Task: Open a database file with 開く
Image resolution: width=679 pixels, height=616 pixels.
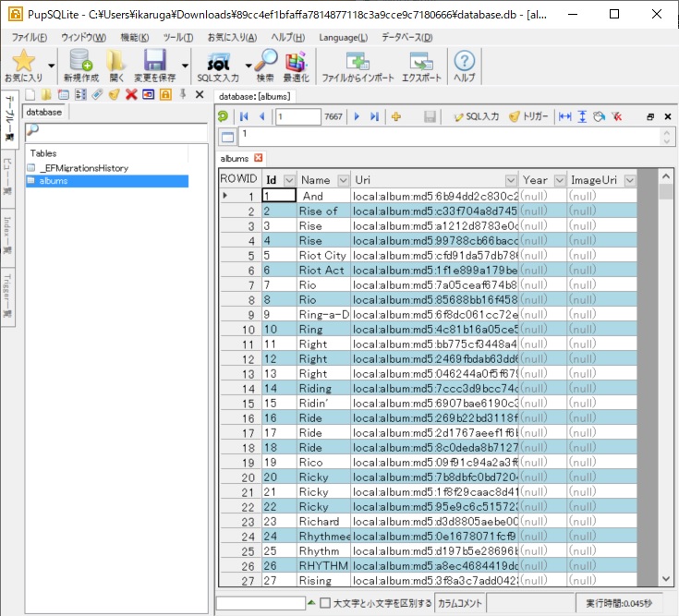Action: click(116, 66)
